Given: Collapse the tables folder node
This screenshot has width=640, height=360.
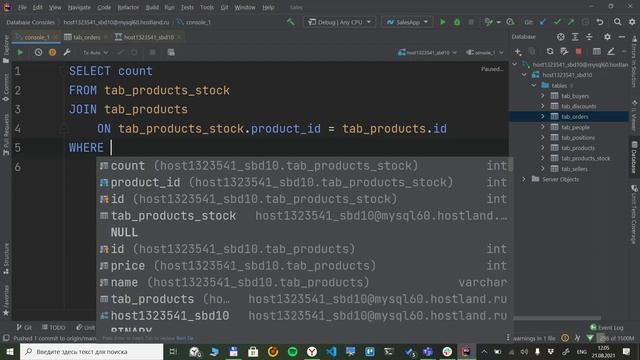Looking at the screenshot, I should (x=534, y=85).
